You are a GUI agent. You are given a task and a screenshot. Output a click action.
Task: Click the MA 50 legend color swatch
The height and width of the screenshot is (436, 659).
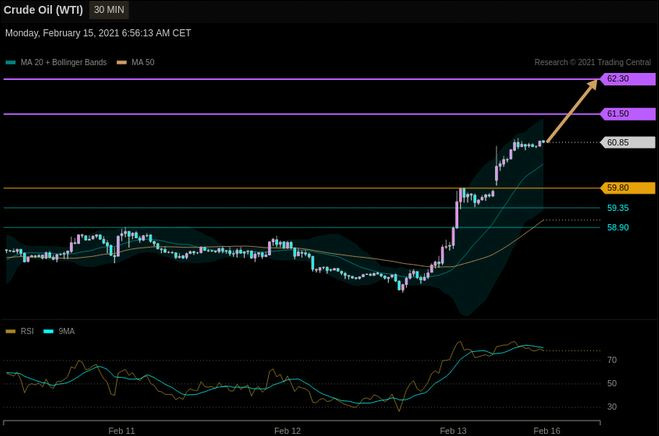click(121, 62)
